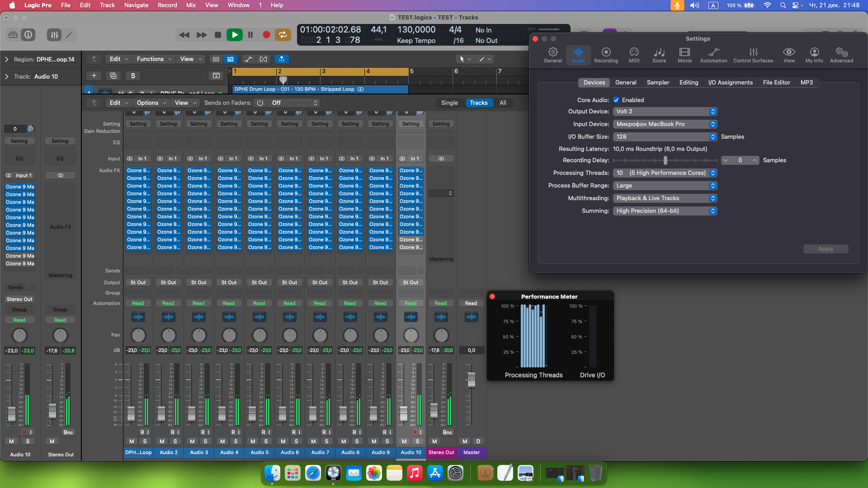Open the Summing dropdown
This screenshot has width=868, height=488.
665,211
